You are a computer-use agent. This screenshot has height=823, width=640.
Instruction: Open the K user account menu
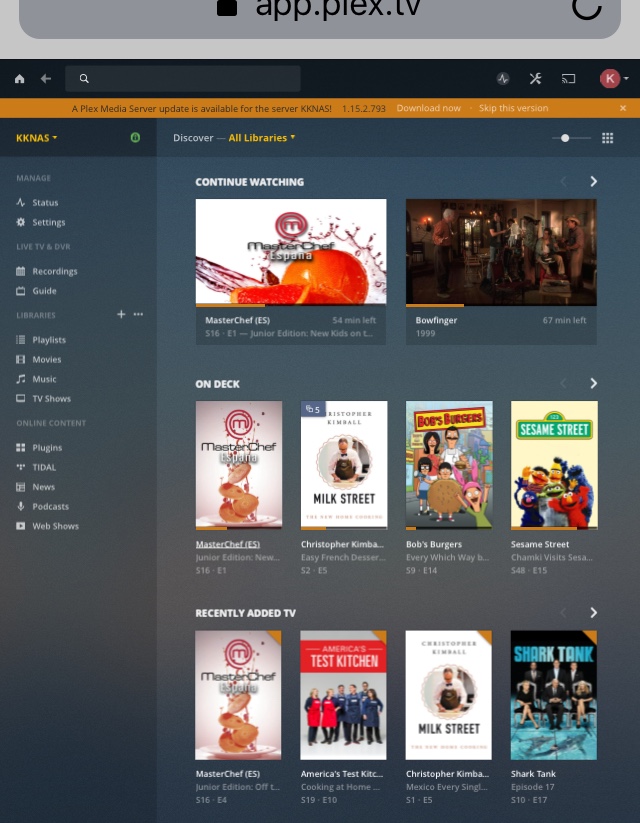(614, 79)
